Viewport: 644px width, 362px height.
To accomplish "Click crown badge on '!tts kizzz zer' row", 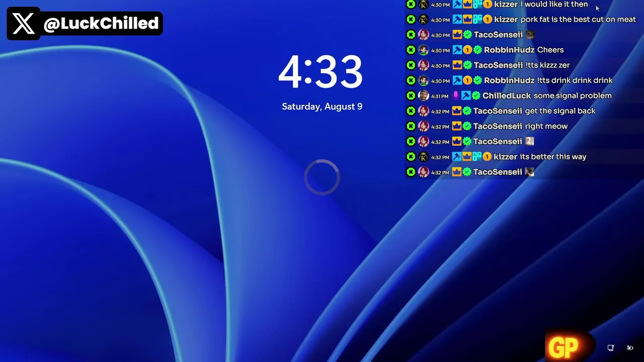I will 457,65.
